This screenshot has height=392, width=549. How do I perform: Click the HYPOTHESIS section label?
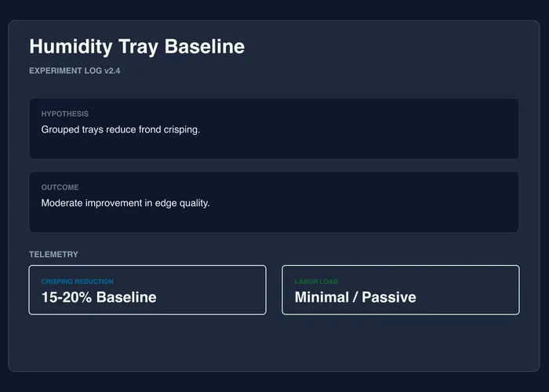[65, 114]
